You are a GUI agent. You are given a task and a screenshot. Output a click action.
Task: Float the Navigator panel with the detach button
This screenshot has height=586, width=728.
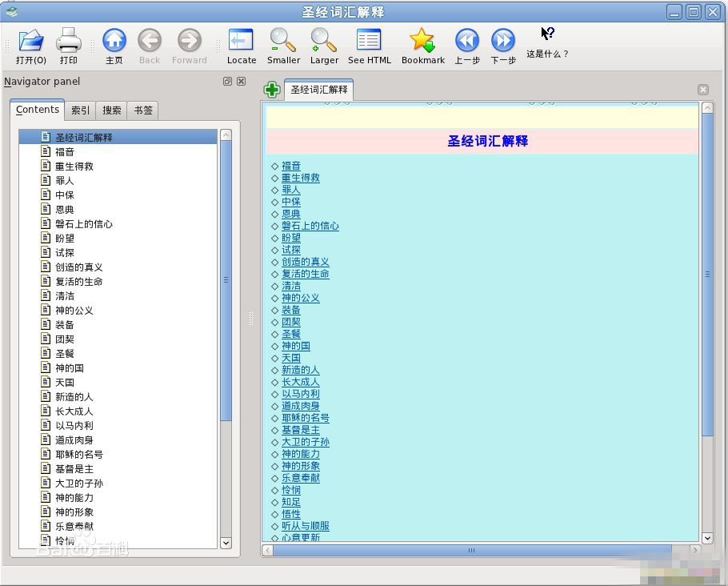[x=227, y=82]
